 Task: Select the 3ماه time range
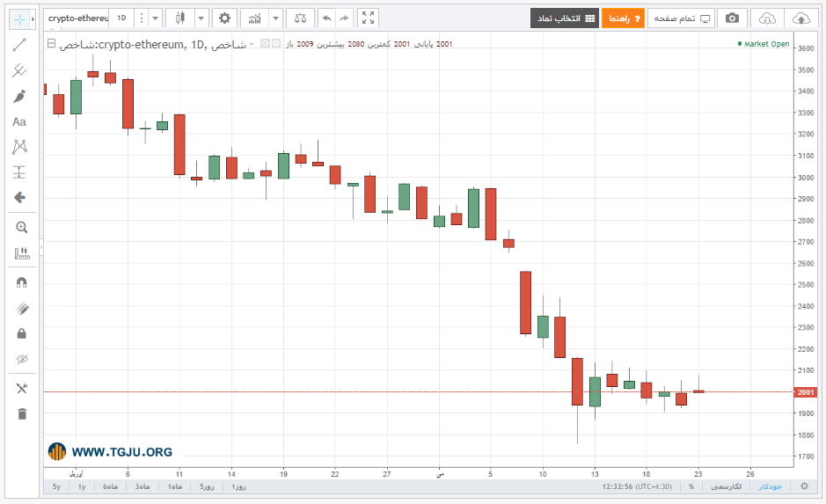tap(143, 486)
